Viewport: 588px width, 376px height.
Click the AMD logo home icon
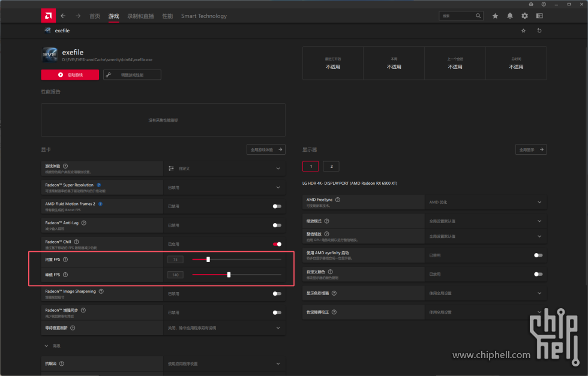(49, 16)
